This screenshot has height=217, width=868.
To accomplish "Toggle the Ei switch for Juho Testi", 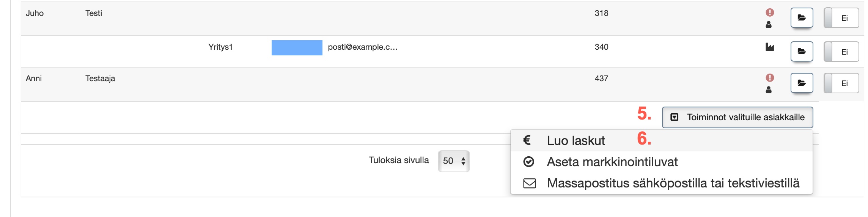I will pyautogui.click(x=841, y=18).
